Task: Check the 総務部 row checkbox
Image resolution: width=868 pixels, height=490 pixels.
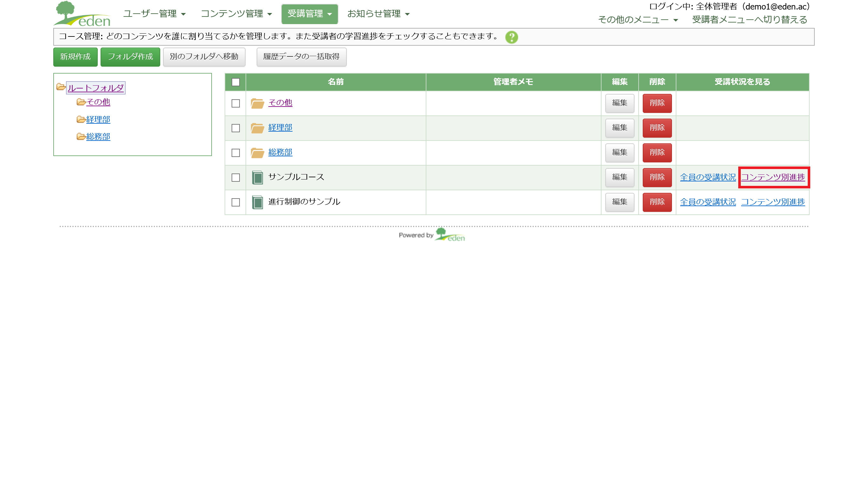Action: click(235, 153)
